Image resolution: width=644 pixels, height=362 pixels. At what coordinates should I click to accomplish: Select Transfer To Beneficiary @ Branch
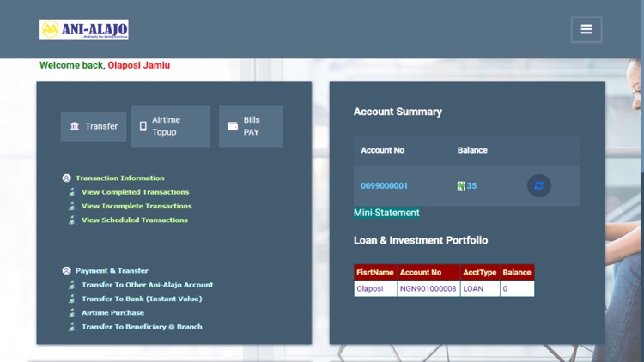tap(142, 327)
